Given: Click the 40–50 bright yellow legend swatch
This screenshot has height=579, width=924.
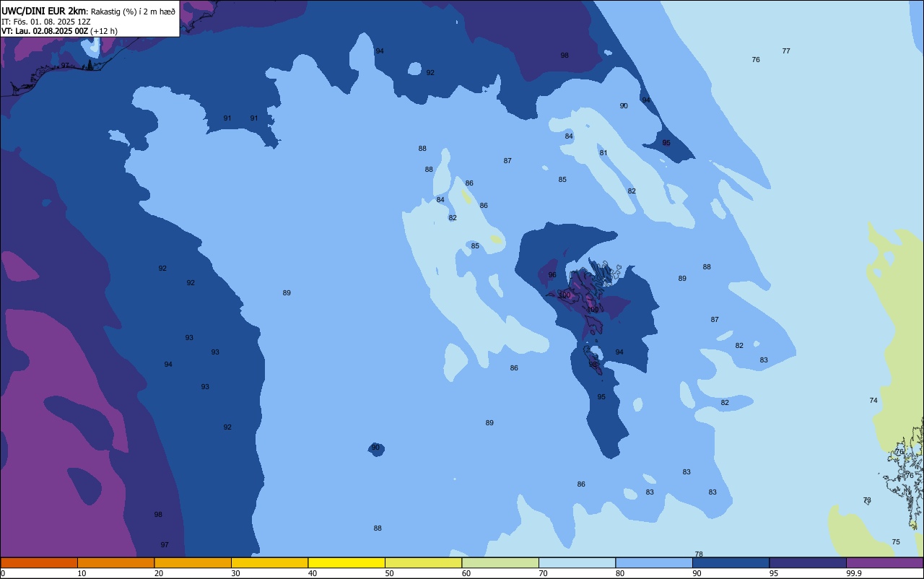Looking at the screenshot, I should [346, 562].
